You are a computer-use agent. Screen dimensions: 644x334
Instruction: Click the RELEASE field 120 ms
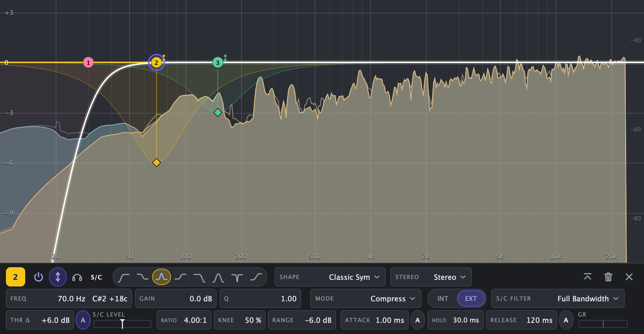(x=522, y=320)
